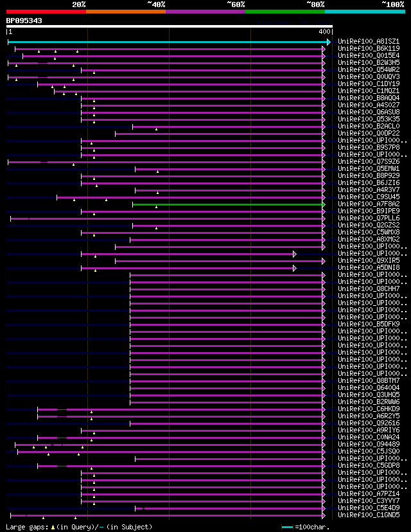Pick the UniRef100_Q8CHH7 hit label
This screenshot has width=411, height=532.
pyautogui.click(x=369, y=288)
